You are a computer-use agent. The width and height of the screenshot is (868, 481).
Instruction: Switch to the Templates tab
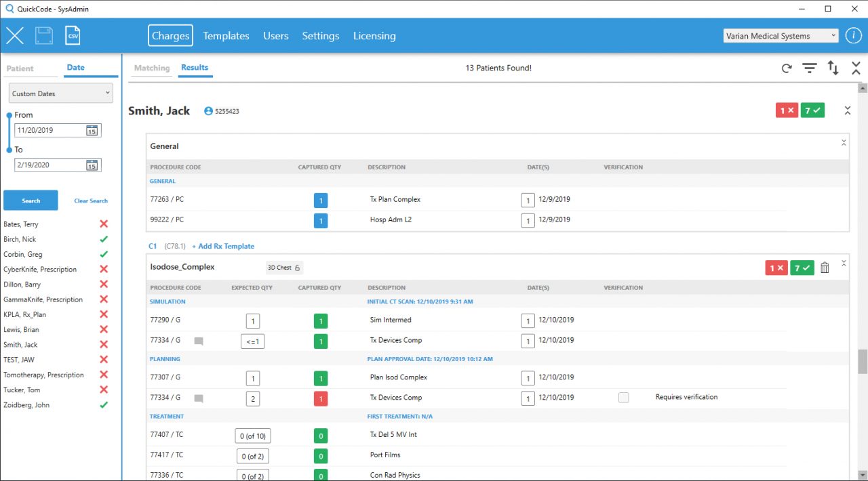(x=226, y=35)
